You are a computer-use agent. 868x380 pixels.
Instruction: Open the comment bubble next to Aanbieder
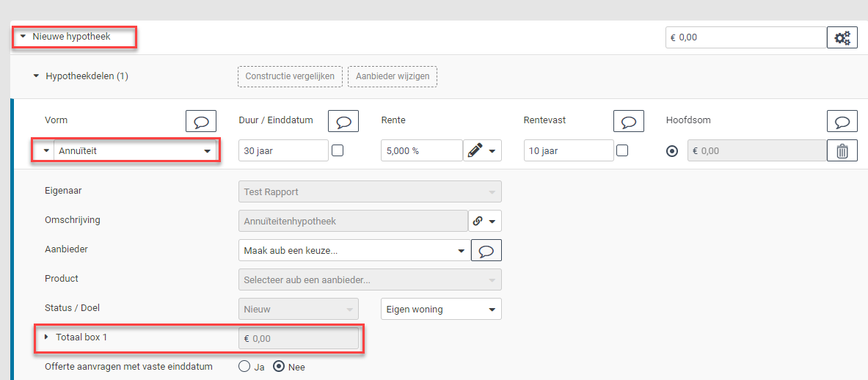(x=486, y=250)
